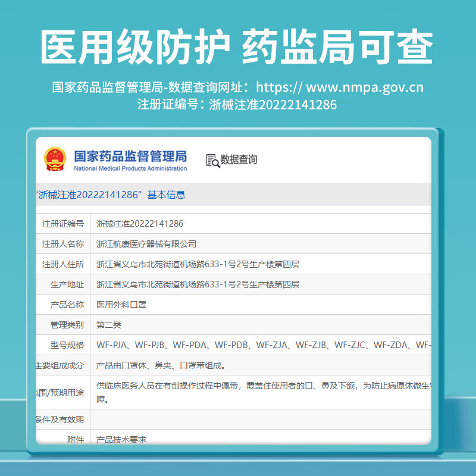Viewport: 476px width, 476px height.
Task: Click the 预期用途 row label
Action: pyautogui.click(x=60, y=393)
